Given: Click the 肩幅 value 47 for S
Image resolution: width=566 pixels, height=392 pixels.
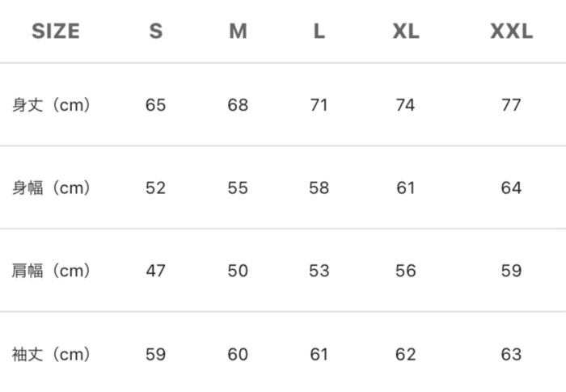Looking at the screenshot, I should click(x=155, y=271).
